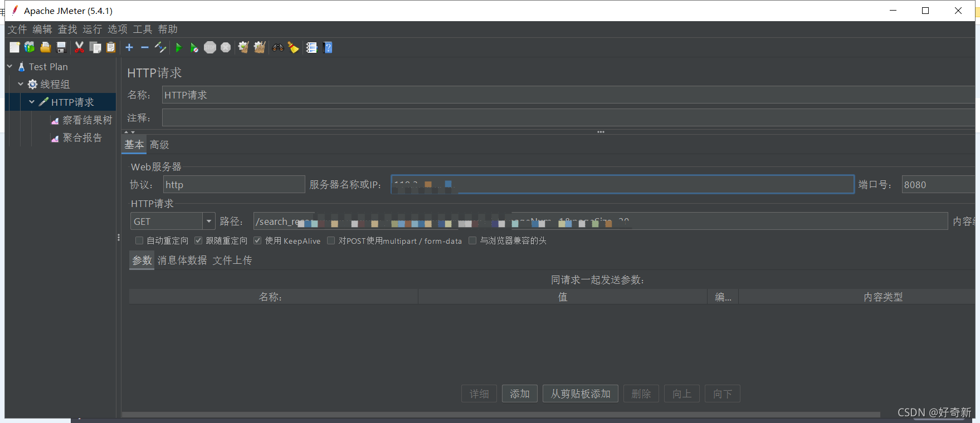The image size is (980, 423).
Task: Toggle selected element enabled state icon
Action: click(x=160, y=47)
